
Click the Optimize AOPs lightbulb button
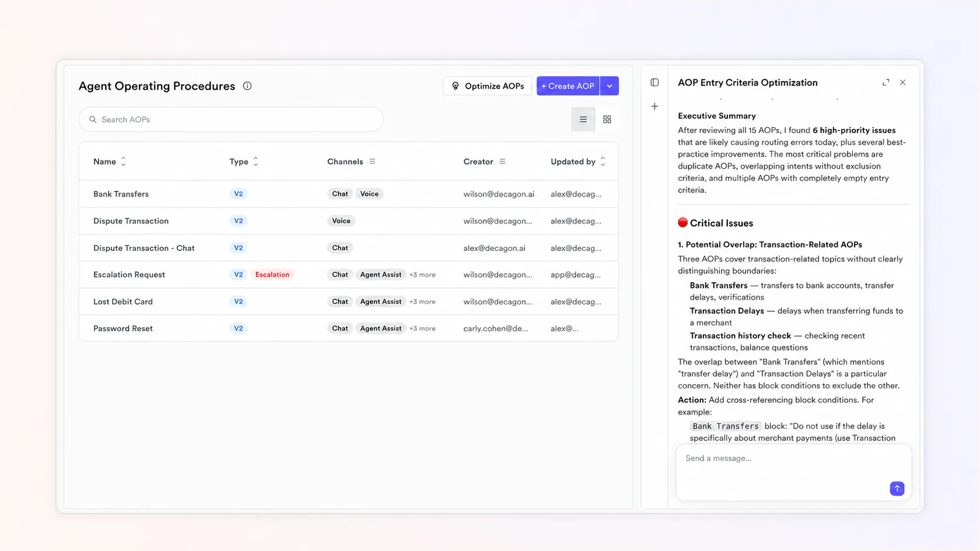pyautogui.click(x=487, y=86)
